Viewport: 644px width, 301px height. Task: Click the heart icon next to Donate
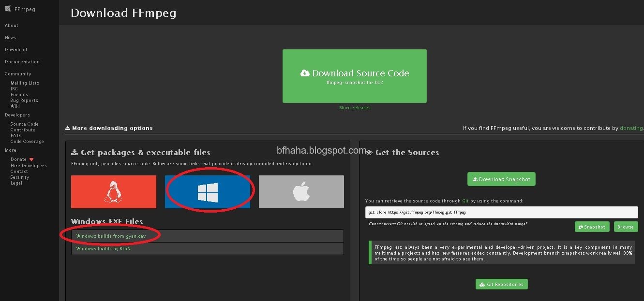click(31, 159)
